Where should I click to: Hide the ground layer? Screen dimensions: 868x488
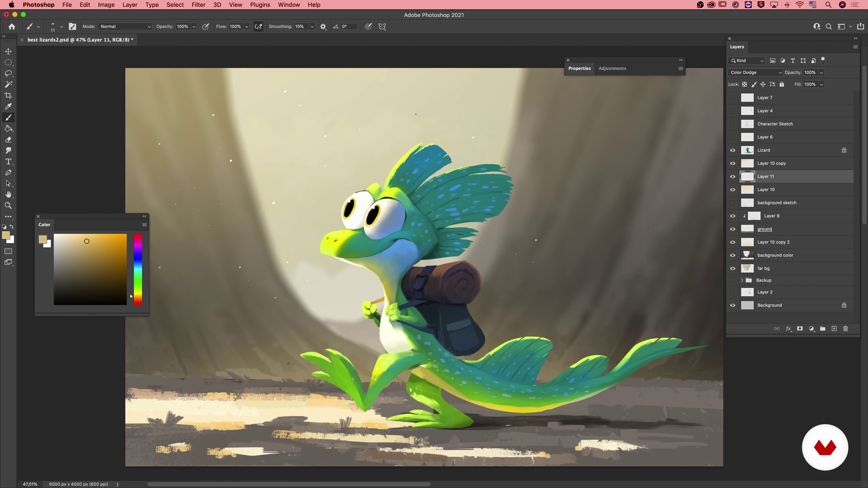pyautogui.click(x=733, y=229)
